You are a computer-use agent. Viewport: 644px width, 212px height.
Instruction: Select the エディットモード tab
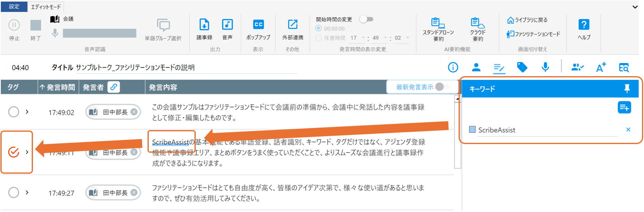[46, 7]
